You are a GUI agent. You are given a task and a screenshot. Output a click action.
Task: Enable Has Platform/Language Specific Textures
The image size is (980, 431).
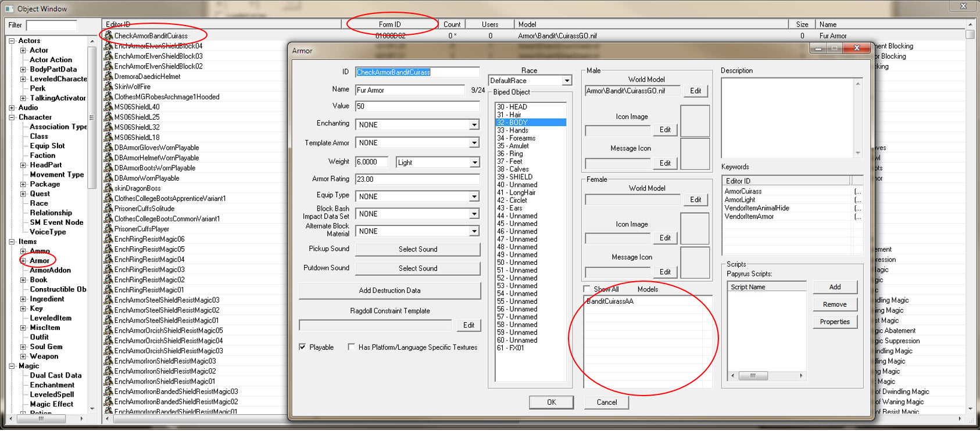pos(351,347)
